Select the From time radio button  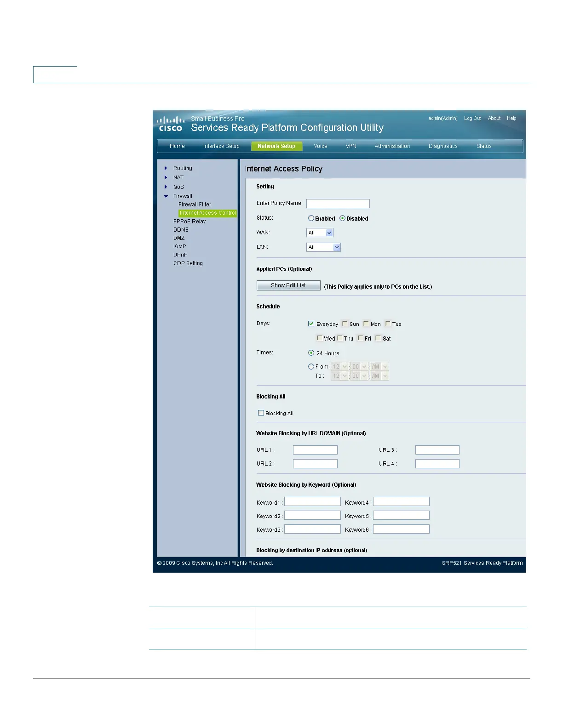tap(311, 366)
